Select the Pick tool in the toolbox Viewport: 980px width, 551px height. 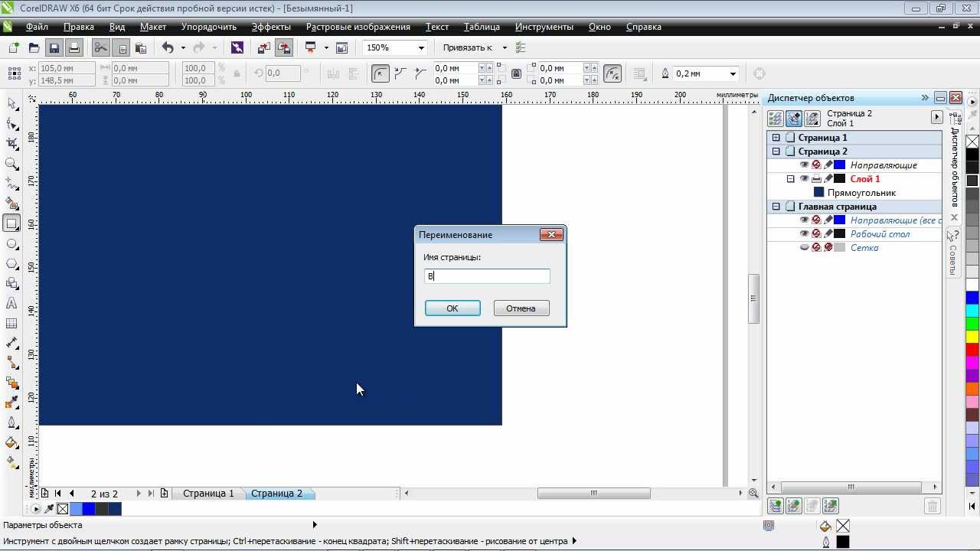(11, 103)
